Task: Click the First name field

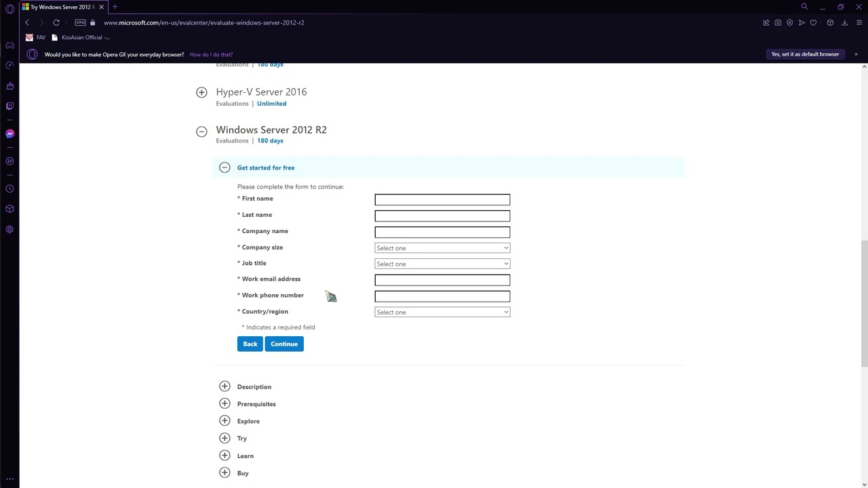Action: (442, 199)
